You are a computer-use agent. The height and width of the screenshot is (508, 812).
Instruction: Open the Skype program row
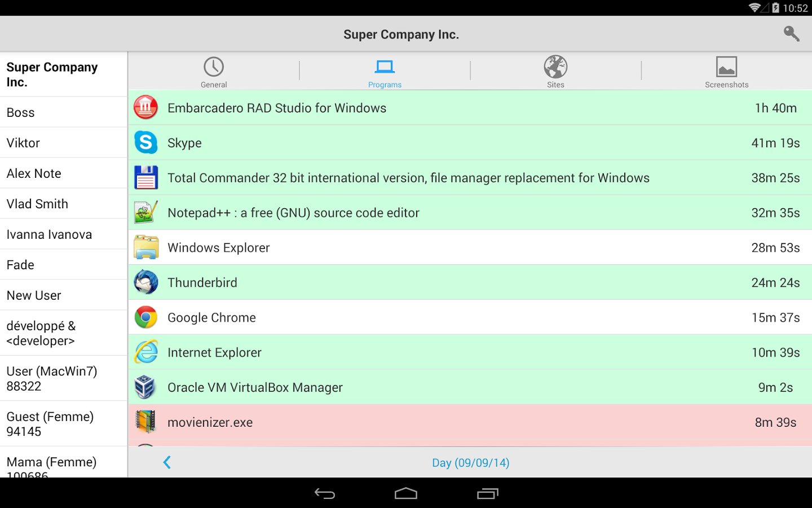click(470, 143)
